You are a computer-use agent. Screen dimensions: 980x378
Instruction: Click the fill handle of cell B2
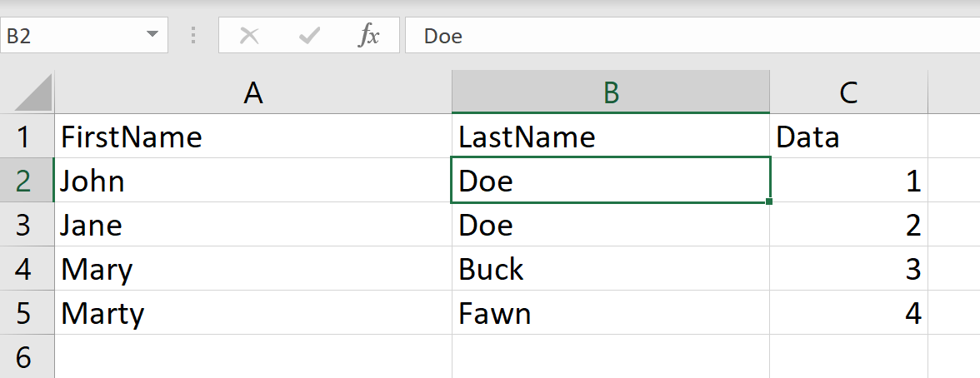pyautogui.click(x=768, y=201)
